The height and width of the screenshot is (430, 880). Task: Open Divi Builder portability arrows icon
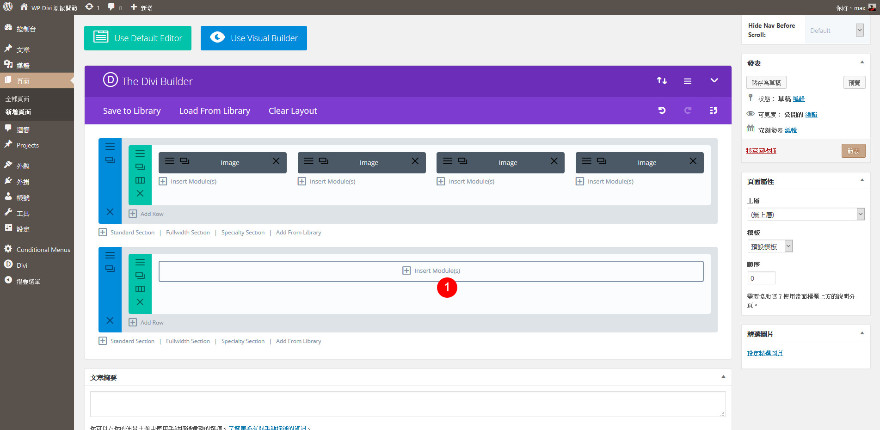pos(662,81)
